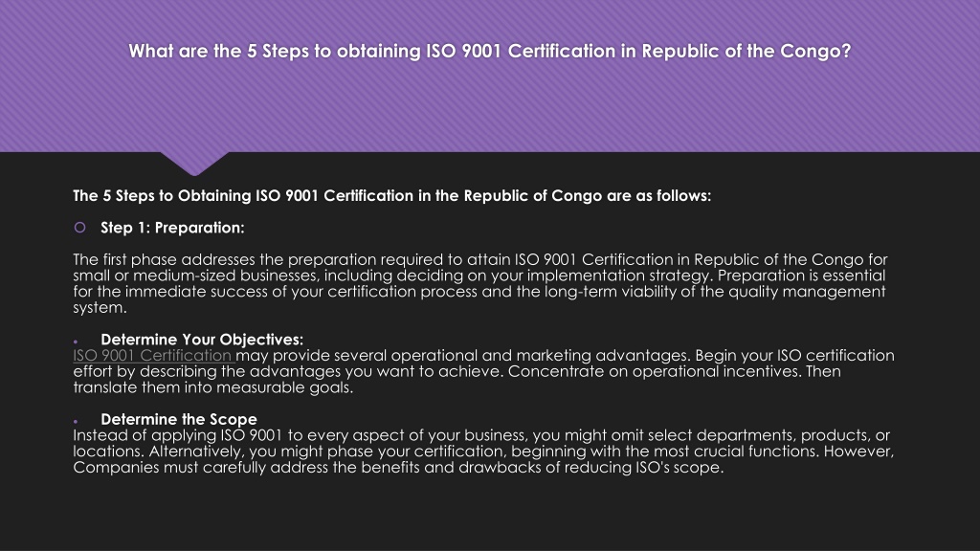Click the ISO 9001 Certification hyperlink
The width and height of the screenshot is (980, 551).
pos(154,356)
